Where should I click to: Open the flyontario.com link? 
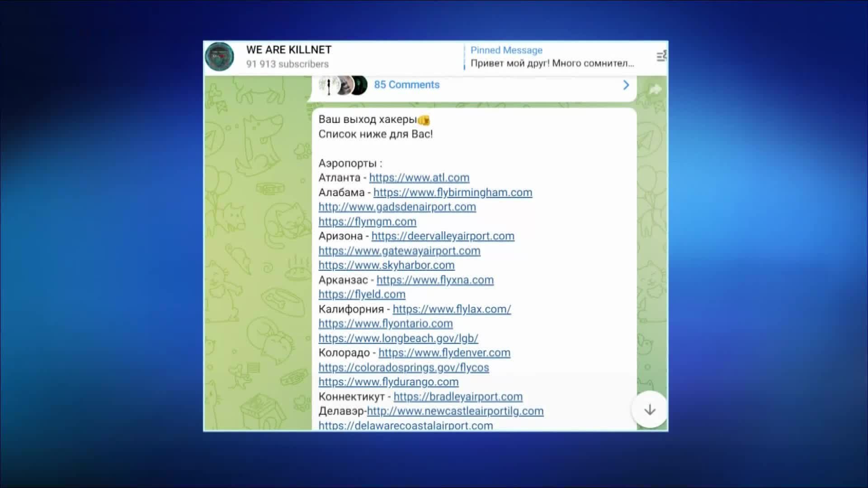[386, 324]
